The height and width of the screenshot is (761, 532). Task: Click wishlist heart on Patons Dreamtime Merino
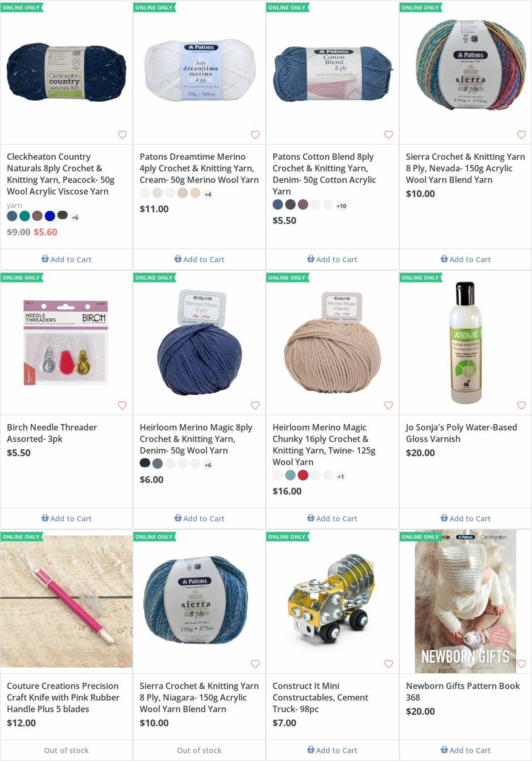(x=255, y=135)
